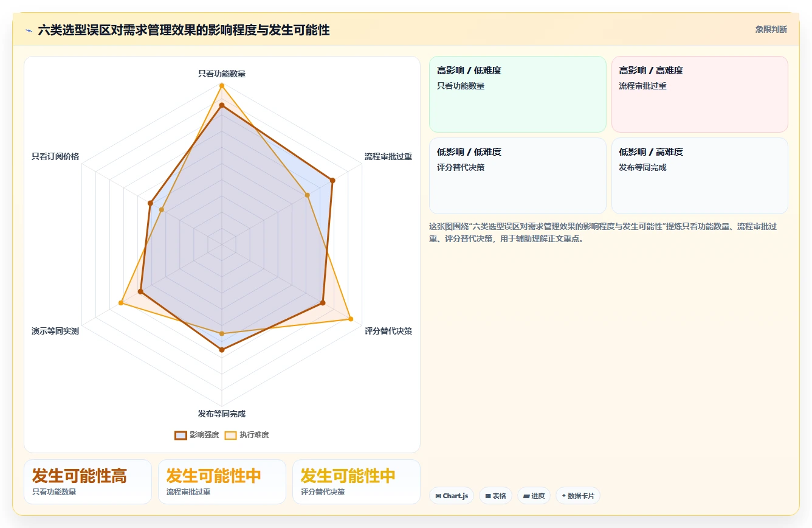Viewport: 812px width, 528px height.
Task: Select the 表格 tag
Action: [x=496, y=496]
